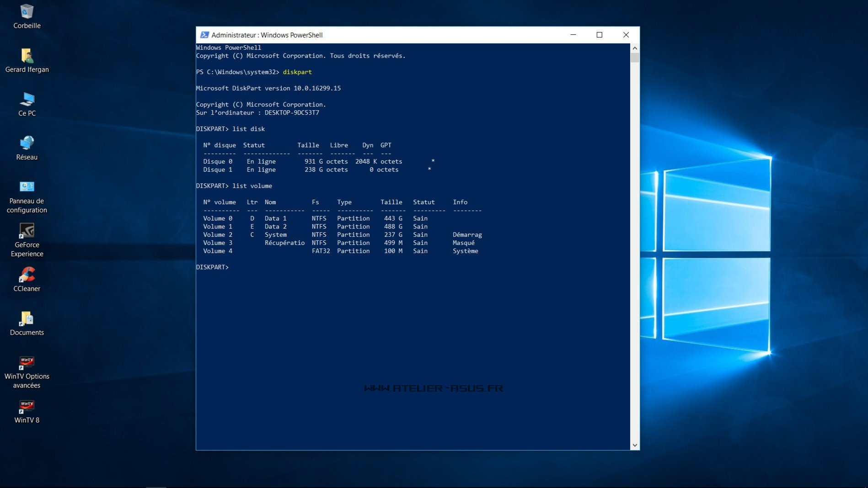The image size is (868, 488).
Task: Click the GeForce Experience shortcut
Action: click(27, 231)
